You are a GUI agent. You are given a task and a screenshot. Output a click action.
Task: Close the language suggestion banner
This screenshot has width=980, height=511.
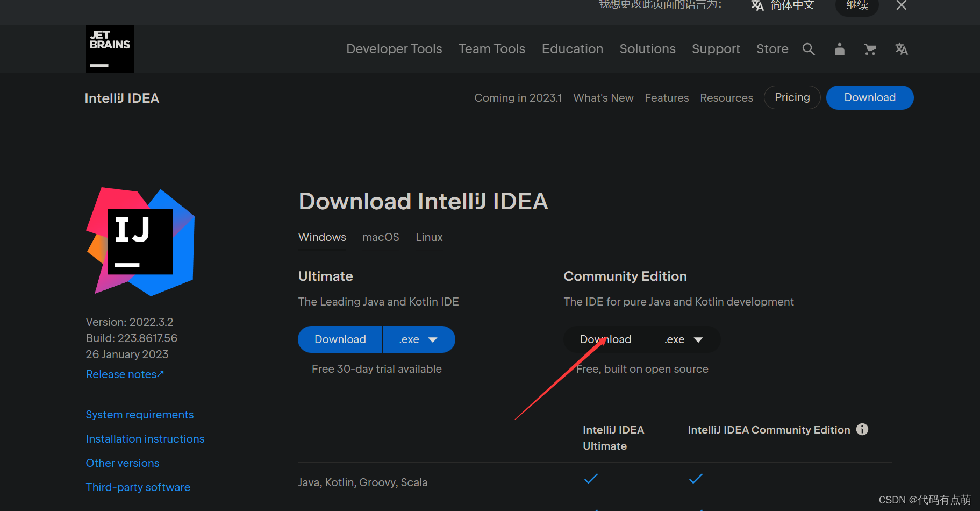click(902, 5)
